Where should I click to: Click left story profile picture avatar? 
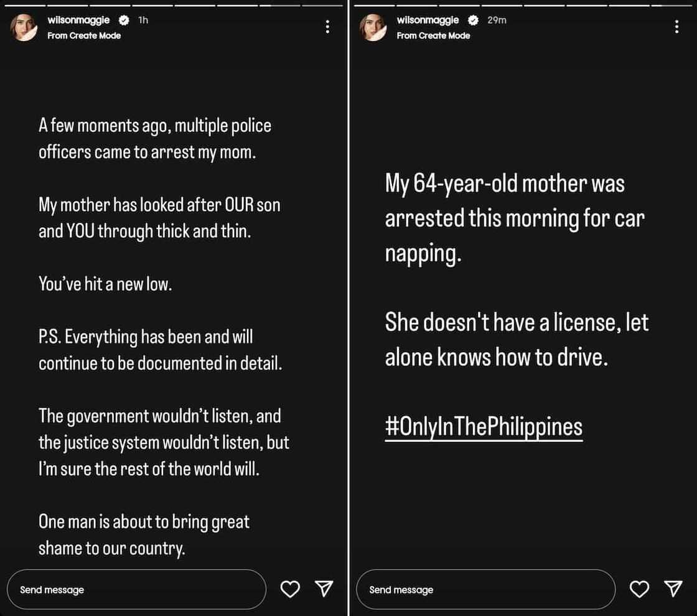24,27
